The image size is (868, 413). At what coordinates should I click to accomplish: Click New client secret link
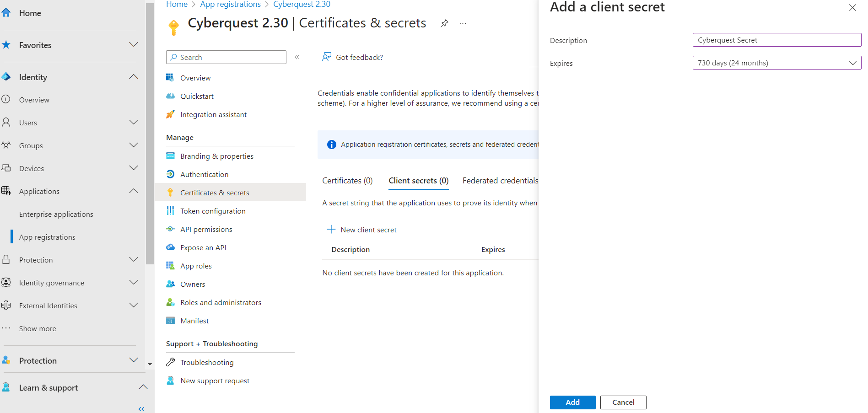(x=368, y=230)
